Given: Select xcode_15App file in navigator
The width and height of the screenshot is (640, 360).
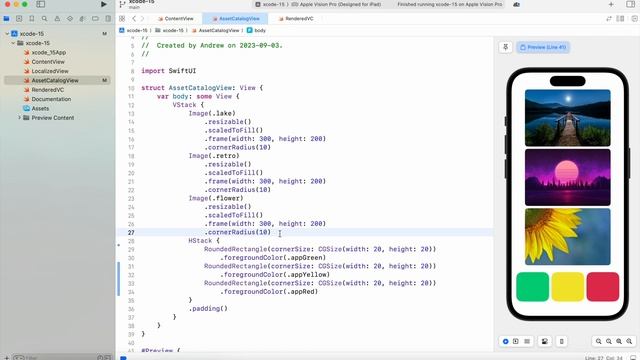Looking at the screenshot, I should pos(45,53).
